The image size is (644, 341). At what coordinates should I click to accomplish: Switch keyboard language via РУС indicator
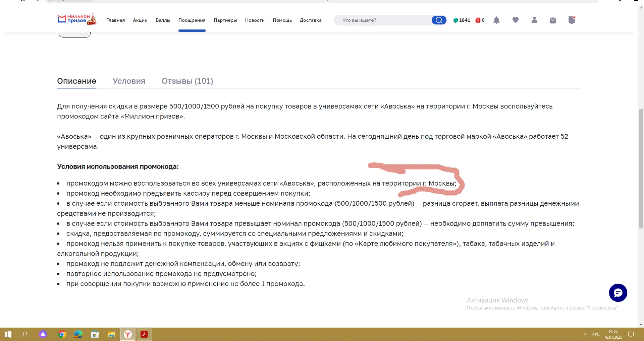596,334
